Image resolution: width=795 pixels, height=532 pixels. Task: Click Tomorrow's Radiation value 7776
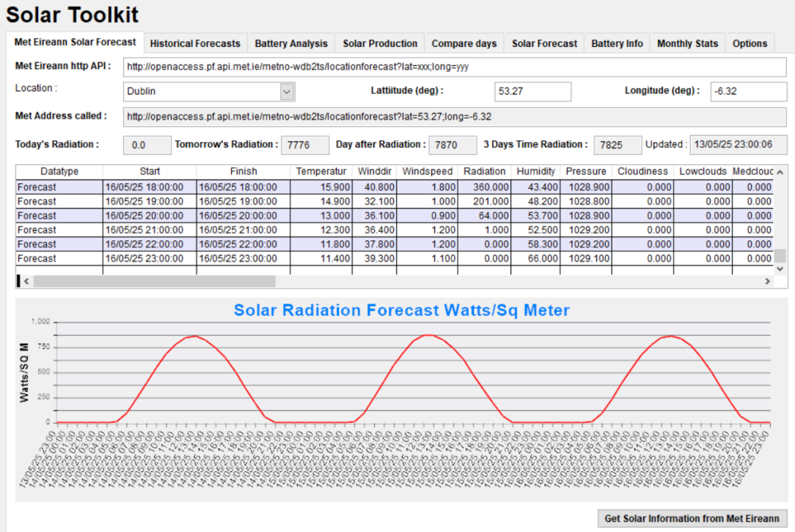305,145
